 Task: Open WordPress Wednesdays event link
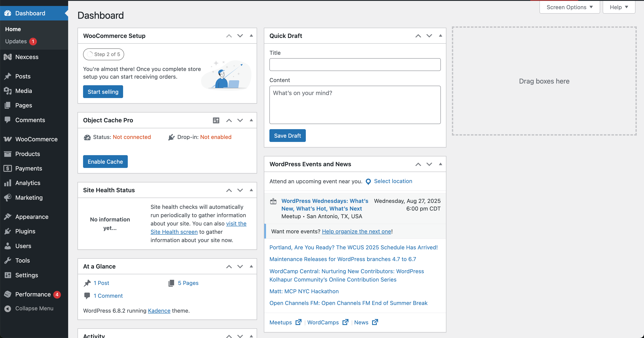[325, 205]
